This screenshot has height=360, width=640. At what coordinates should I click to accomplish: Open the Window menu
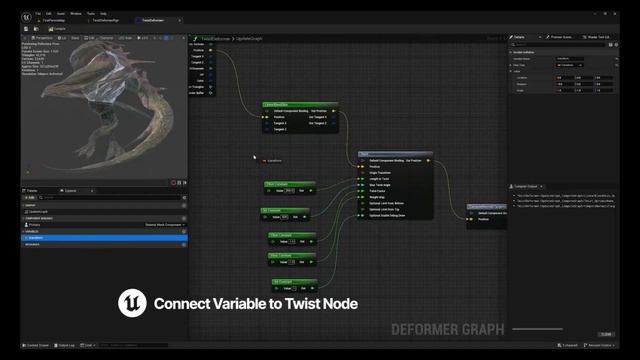coord(76,13)
